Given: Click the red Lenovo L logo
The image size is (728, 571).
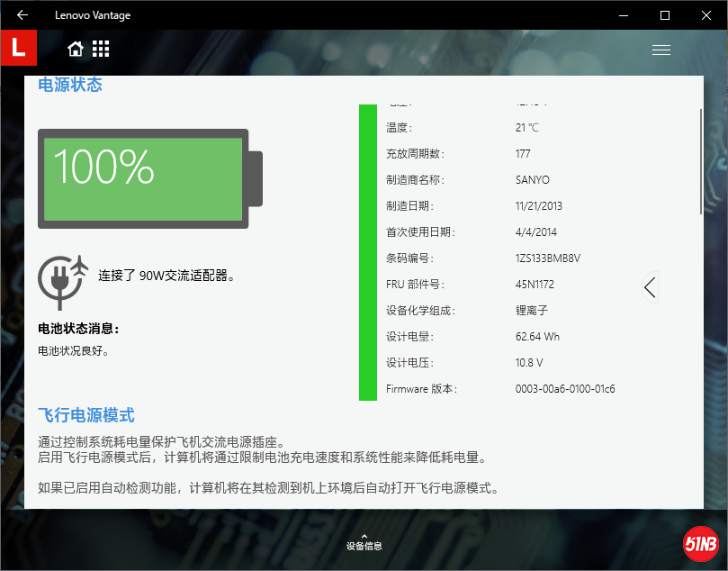Looking at the screenshot, I should (18, 49).
